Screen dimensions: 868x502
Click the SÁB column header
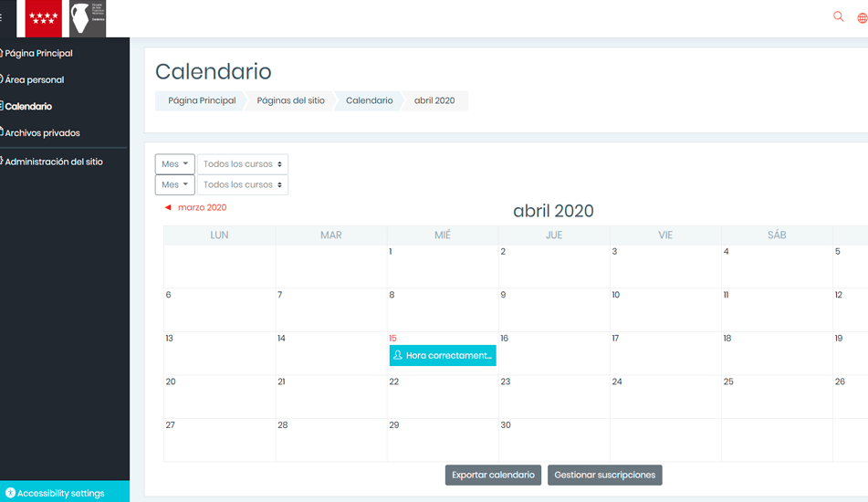(x=777, y=235)
